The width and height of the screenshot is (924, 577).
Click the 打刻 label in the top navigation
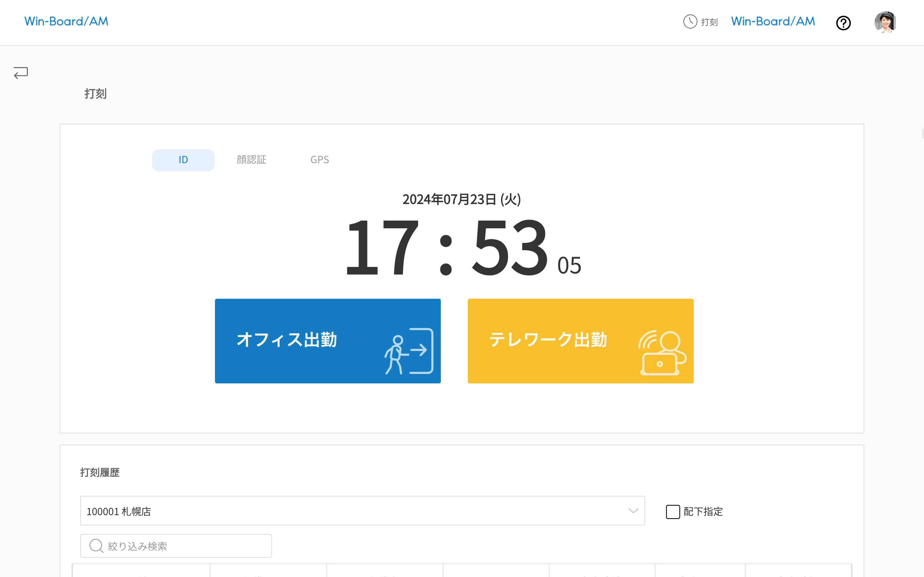(x=709, y=22)
